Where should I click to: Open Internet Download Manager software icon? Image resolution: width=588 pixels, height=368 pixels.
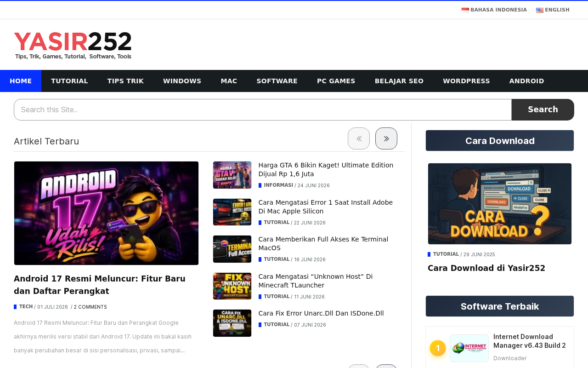coord(469,348)
